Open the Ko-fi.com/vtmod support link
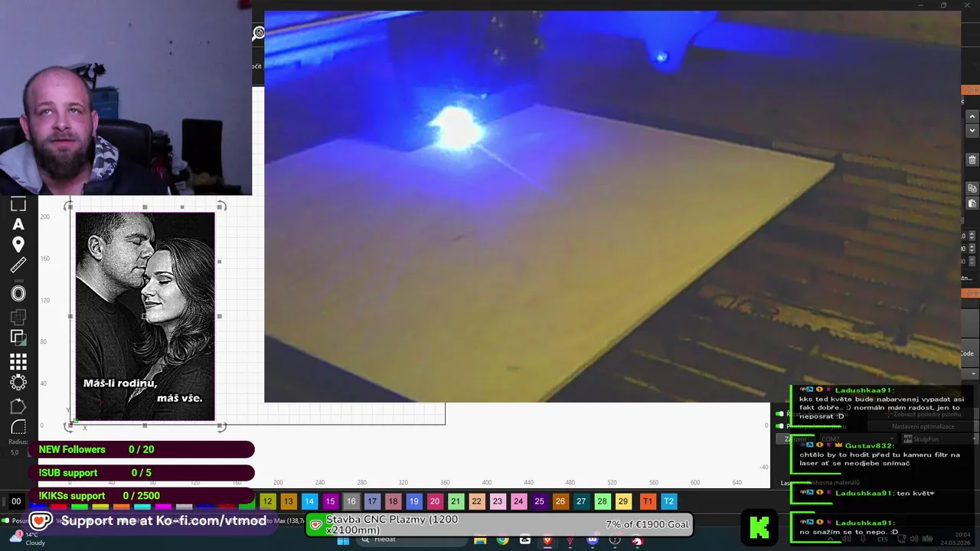 [164, 521]
